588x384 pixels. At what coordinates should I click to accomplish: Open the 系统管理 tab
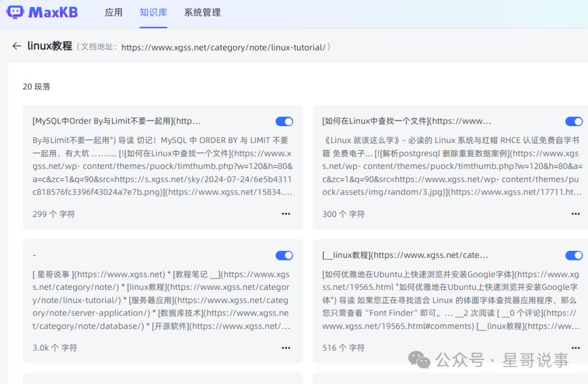tap(202, 13)
